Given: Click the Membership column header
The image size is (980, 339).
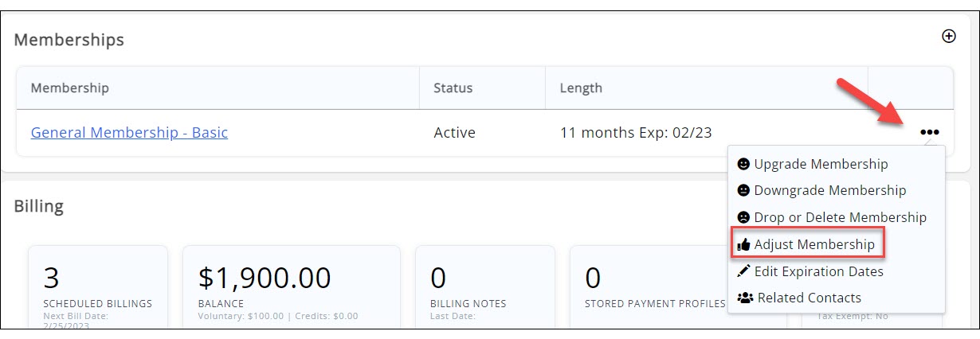Looking at the screenshot, I should (70, 88).
